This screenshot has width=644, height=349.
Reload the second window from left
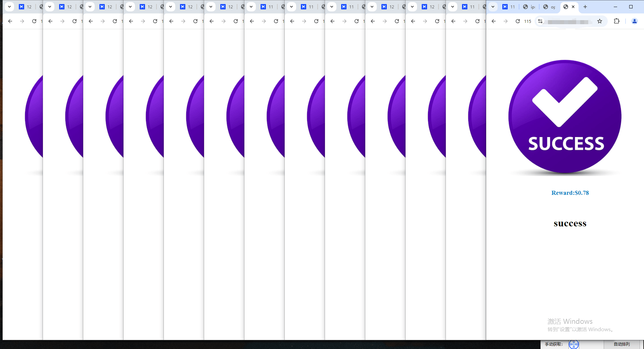tap(75, 21)
